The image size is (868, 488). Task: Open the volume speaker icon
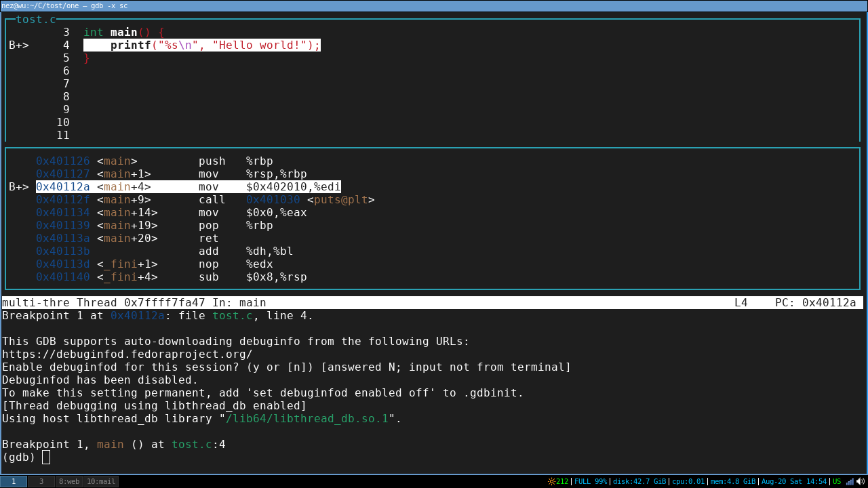(x=861, y=481)
